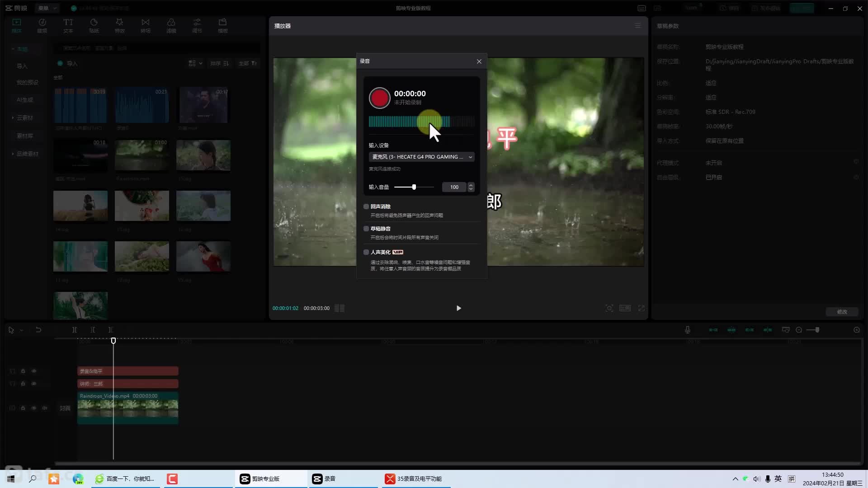Open the 全部 filter dropdown
This screenshot has width=868, height=488.
pyautogui.click(x=247, y=63)
